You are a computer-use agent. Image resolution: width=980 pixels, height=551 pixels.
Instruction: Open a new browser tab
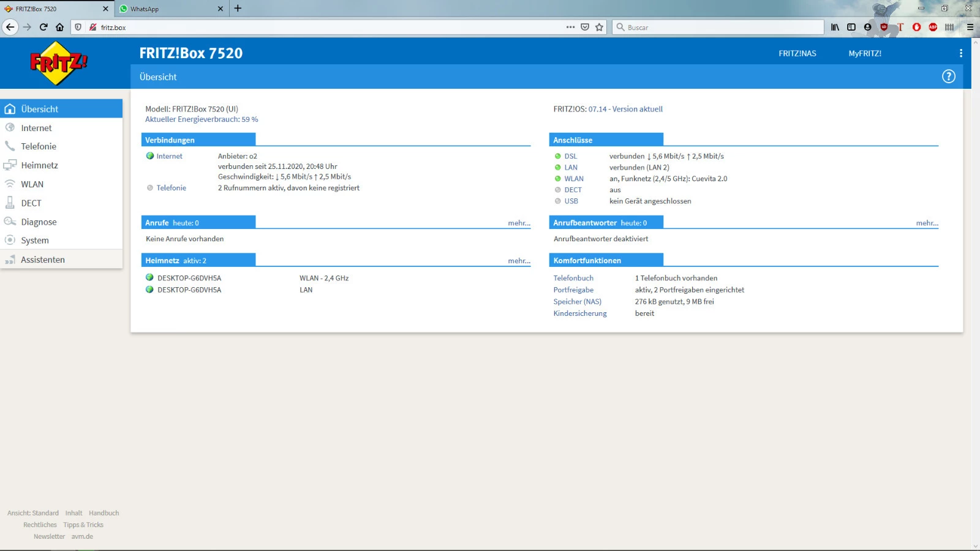[x=238, y=9]
